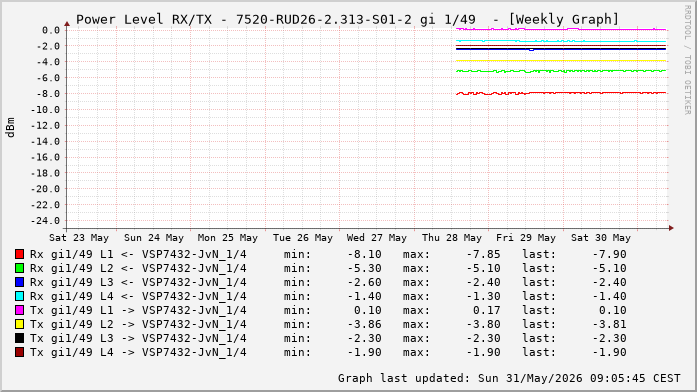The image size is (697, 392).
Task: Click the Rx L3 min value -2.60
Action: click(x=365, y=282)
